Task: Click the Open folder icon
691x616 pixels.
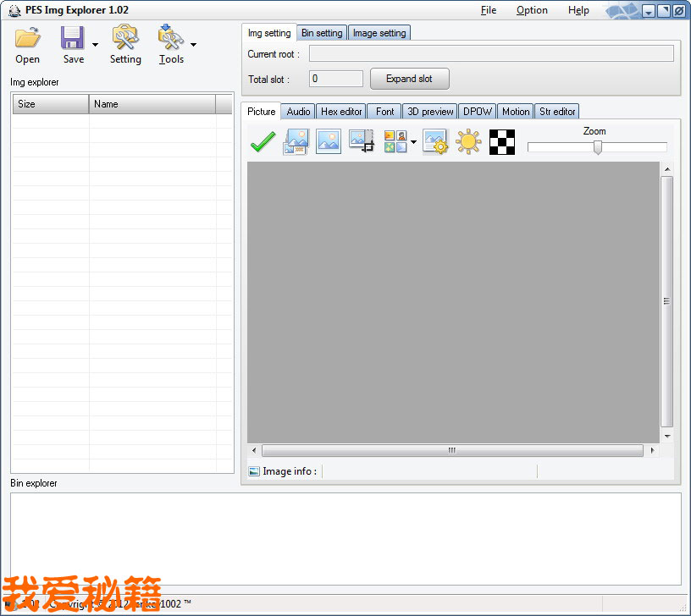Action: point(27,39)
